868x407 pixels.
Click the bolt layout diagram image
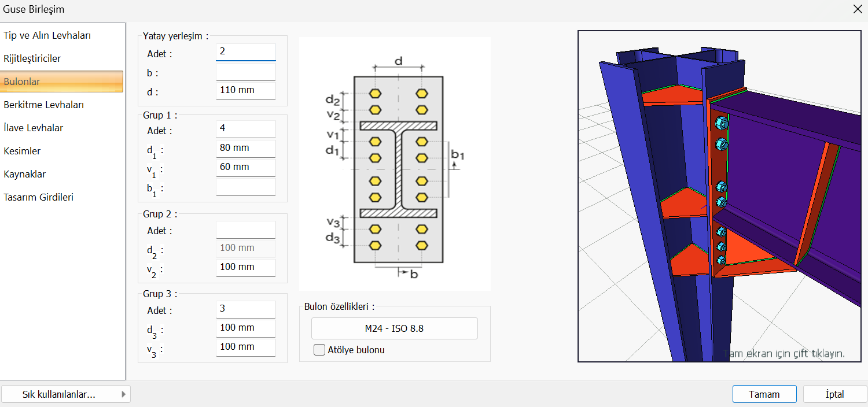click(395, 164)
